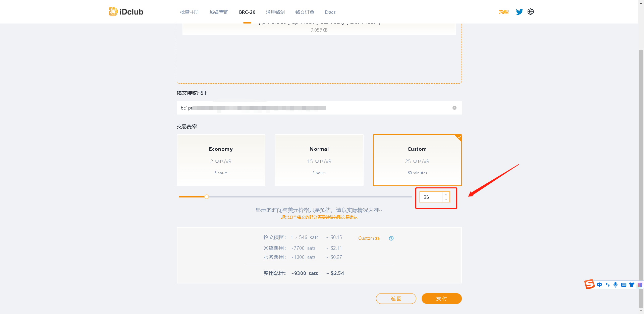Open the 批量注册 nav item
Viewport: 644px width, 314px height.
pyautogui.click(x=189, y=12)
